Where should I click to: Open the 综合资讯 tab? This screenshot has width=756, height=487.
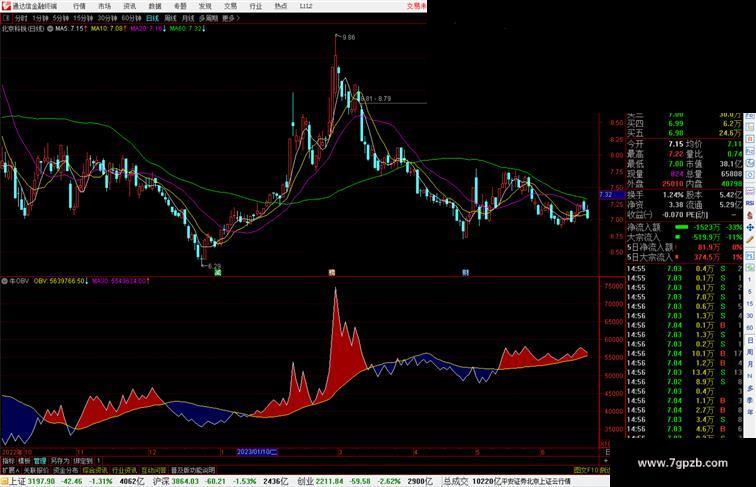pos(95,470)
